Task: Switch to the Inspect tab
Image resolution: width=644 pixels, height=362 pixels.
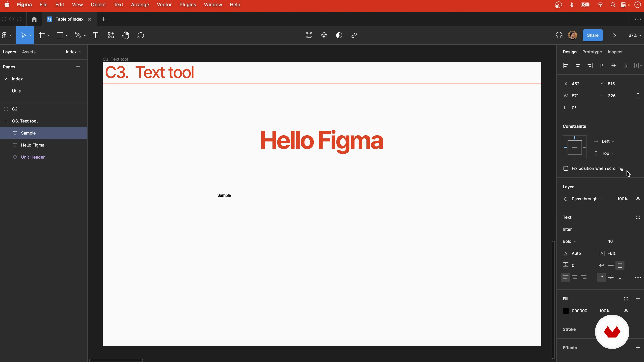Action: coord(615,52)
